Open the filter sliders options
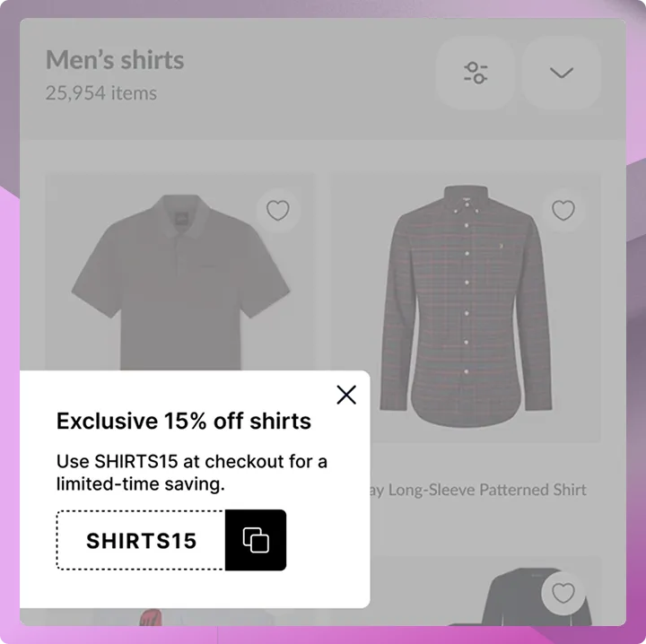 [x=475, y=73]
